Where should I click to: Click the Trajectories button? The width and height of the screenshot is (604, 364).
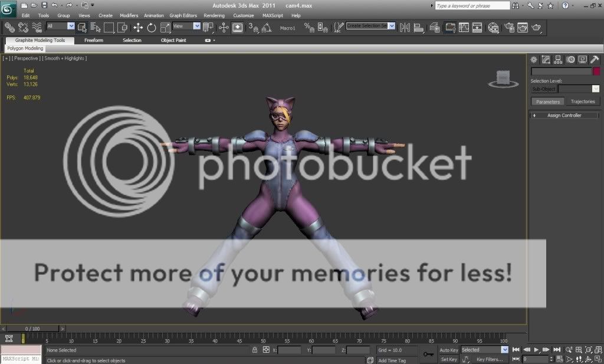point(583,101)
